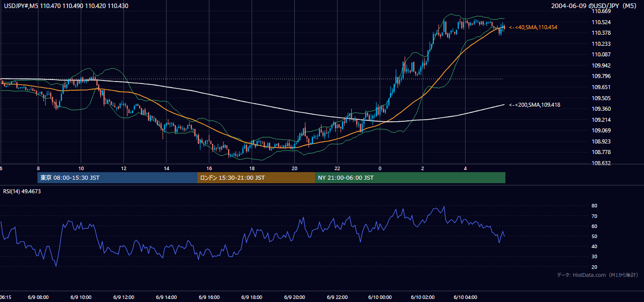
Task: Click the 2004-06-09 USD/JPY (M5) title
Action: pyautogui.click(x=595, y=6)
